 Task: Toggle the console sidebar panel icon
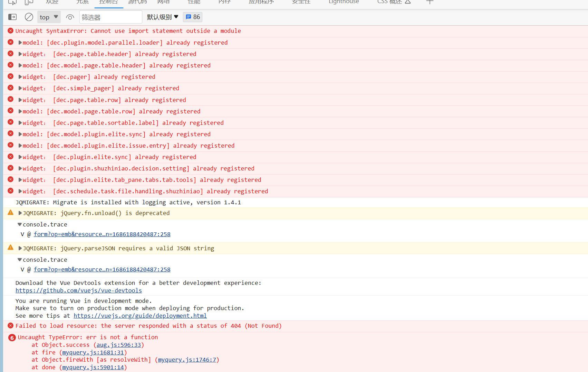(x=12, y=17)
